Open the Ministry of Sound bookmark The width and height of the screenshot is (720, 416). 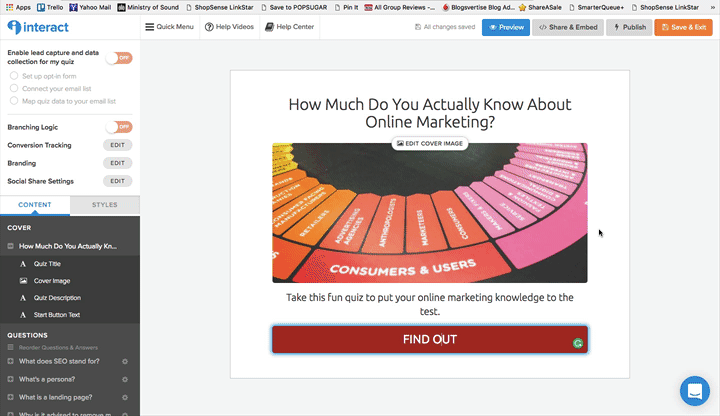tap(148, 7)
